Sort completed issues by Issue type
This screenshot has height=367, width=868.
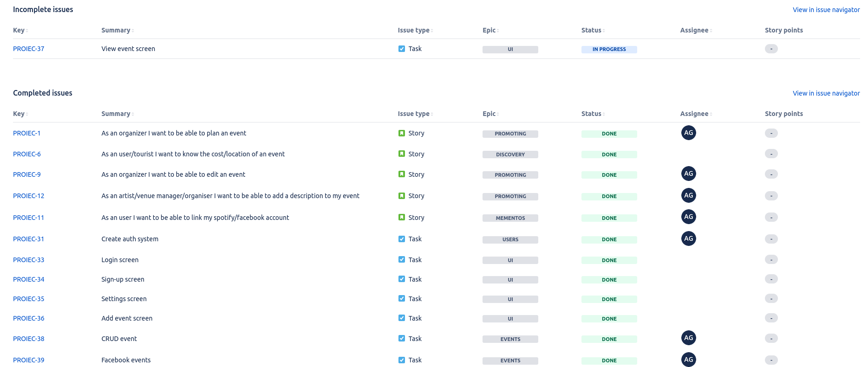(x=415, y=114)
